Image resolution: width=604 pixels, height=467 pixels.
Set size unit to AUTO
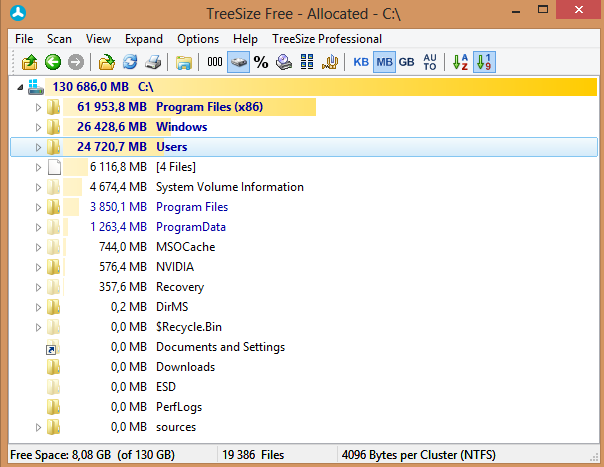point(430,62)
